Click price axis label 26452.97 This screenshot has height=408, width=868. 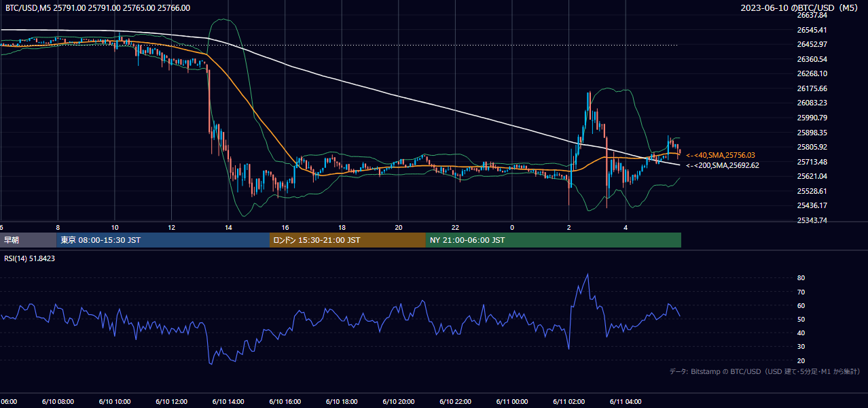[812, 44]
